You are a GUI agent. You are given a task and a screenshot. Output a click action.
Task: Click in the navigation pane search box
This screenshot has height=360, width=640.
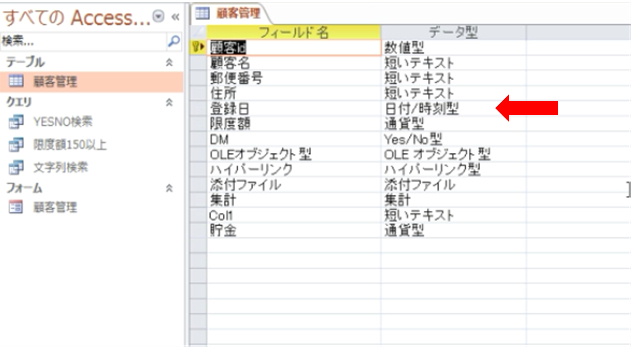(84, 41)
